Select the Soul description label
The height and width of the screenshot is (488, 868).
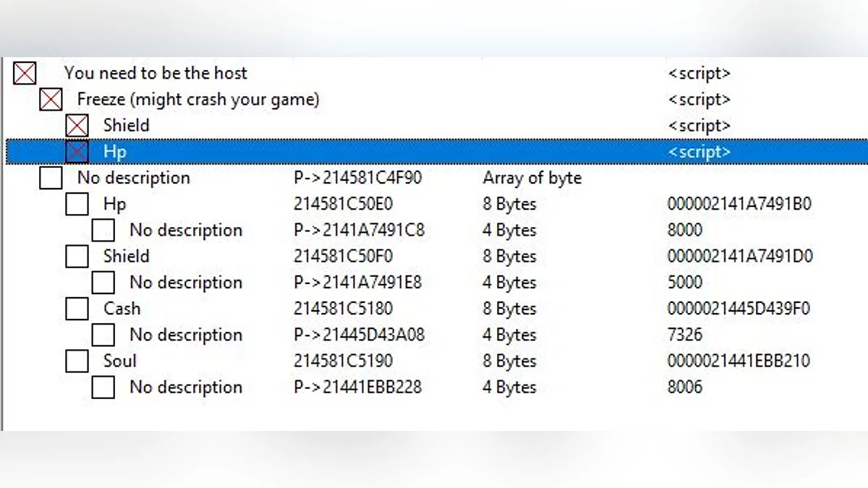click(119, 361)
